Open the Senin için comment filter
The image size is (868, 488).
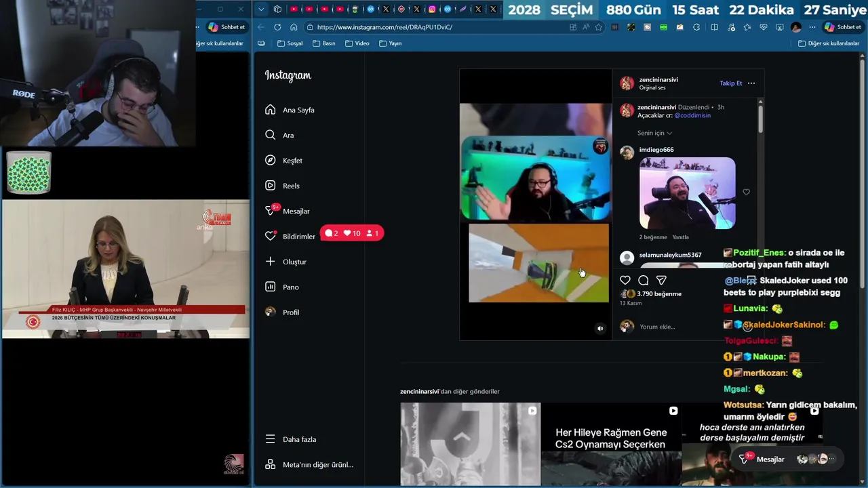[654, 133]
